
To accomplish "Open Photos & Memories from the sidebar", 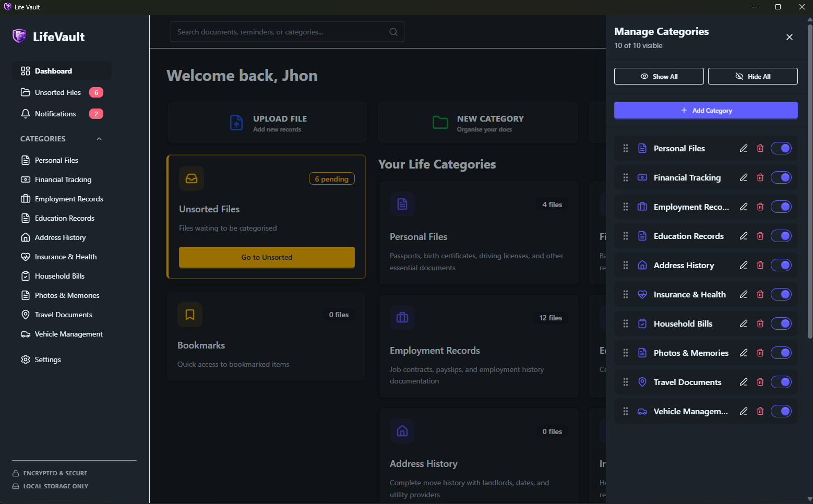I will (x=67, y=295).
